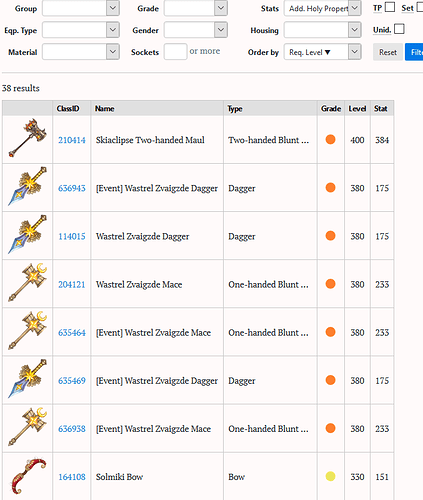Tick the Set checkbox
423x500 pixels.
[420, 7]
